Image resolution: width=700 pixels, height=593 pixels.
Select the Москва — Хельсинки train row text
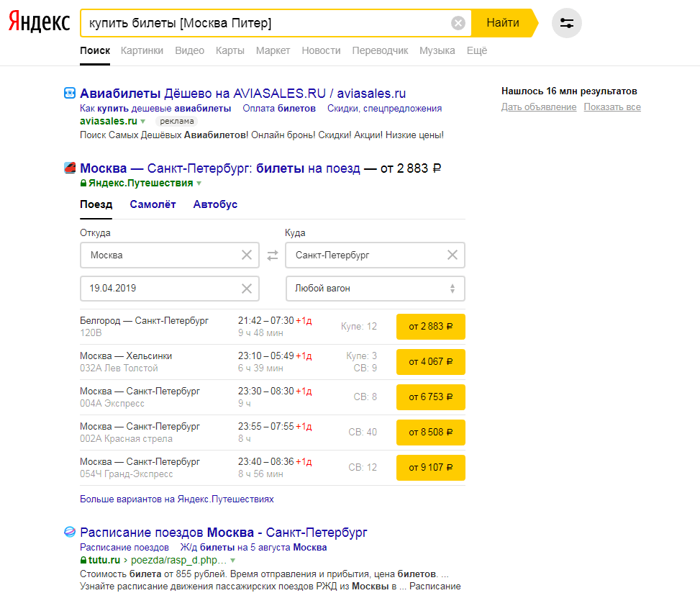click(126, 356)
